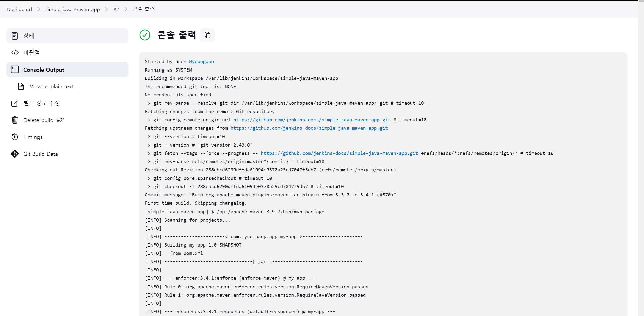Click the resources:3.3.1:resources line

(x=240, y=312)
